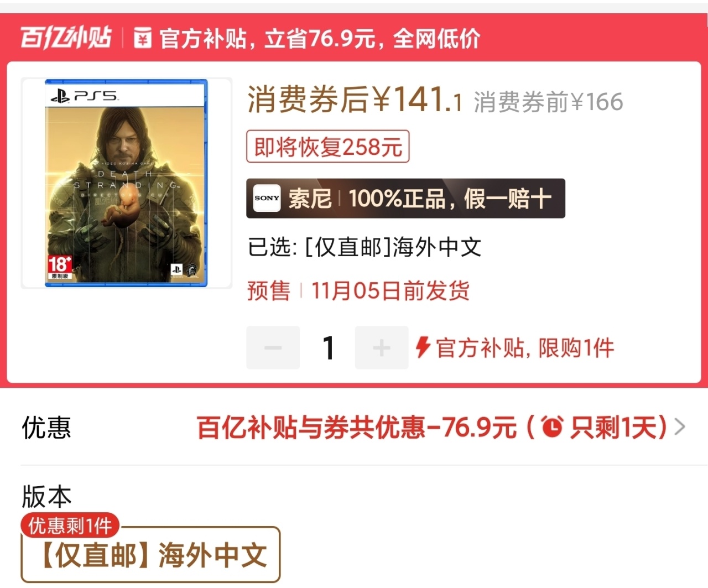Select the 【仅直邮】海外中文 version option
The width and height of the screenshot is (708, 588).
[150, 555]
